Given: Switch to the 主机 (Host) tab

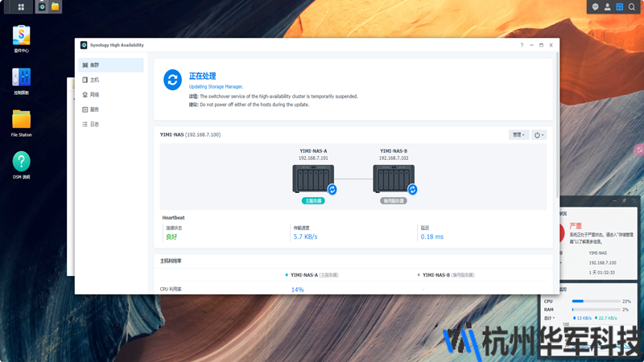Looking at the screenshot, I should click(x=94, y=80).
